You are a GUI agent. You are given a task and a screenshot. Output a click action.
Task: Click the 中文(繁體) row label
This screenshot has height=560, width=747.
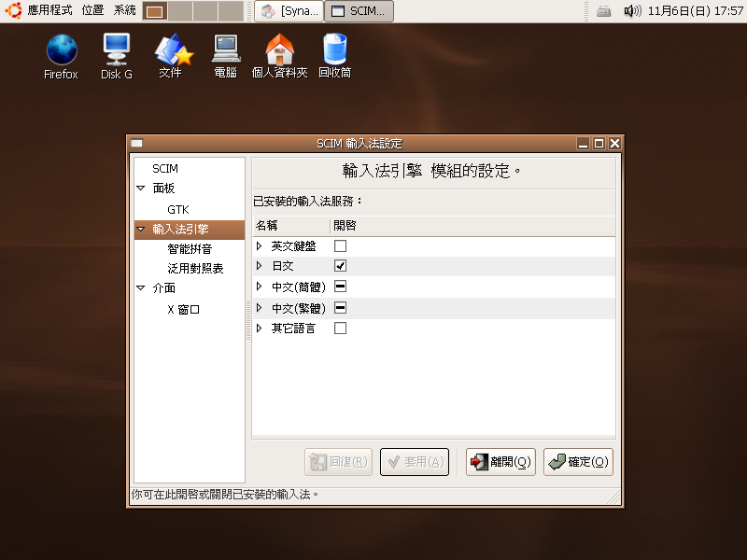click(299, 308)
